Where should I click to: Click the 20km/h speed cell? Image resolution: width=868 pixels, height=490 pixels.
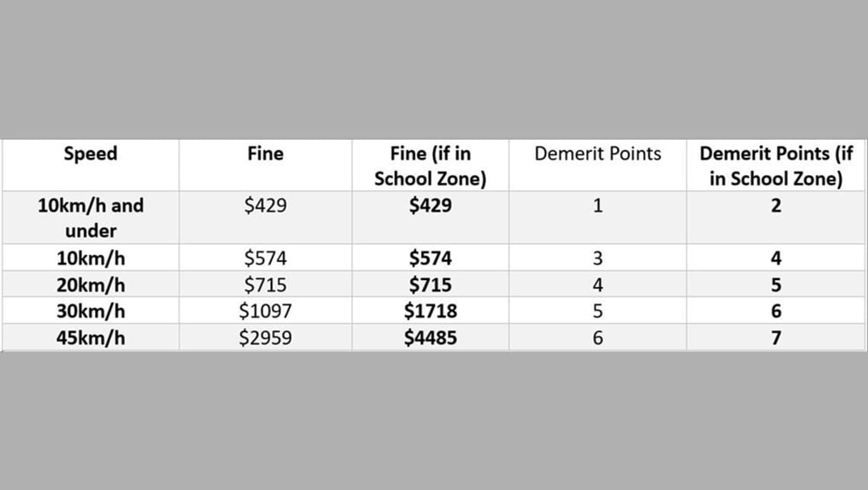91,285
